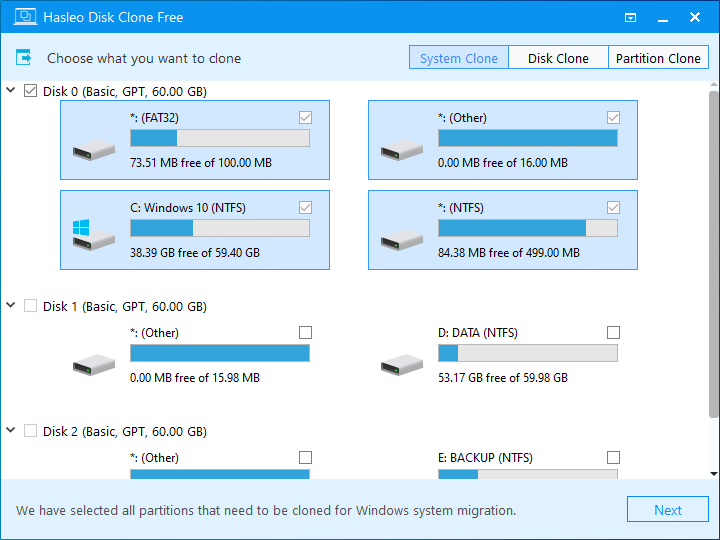Click '73.51 MB free of 100.00 MB' text

[x=201, y=163]
